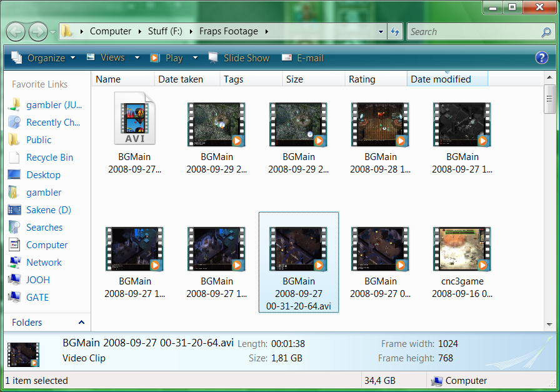
Task: Select the generic AVI file BGMain 2008-09-27...
Action: tap(134, 119)
